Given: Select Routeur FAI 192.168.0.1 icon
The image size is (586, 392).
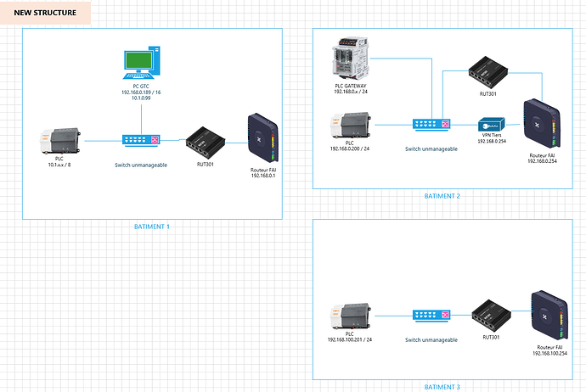Looking at the screenshot, I should 261,137.
